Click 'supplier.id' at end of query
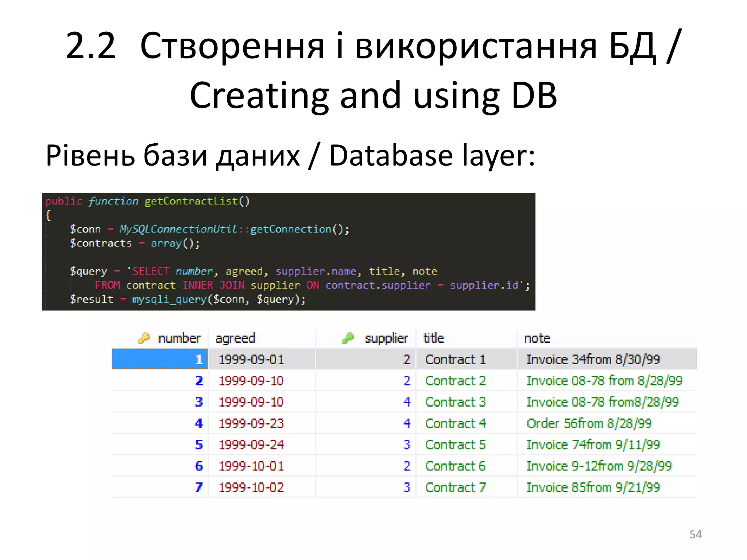747x560 pixels. 484,285
